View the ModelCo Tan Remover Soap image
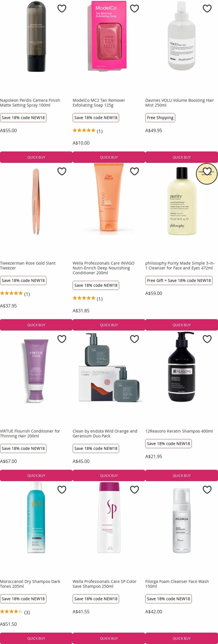 107,36
